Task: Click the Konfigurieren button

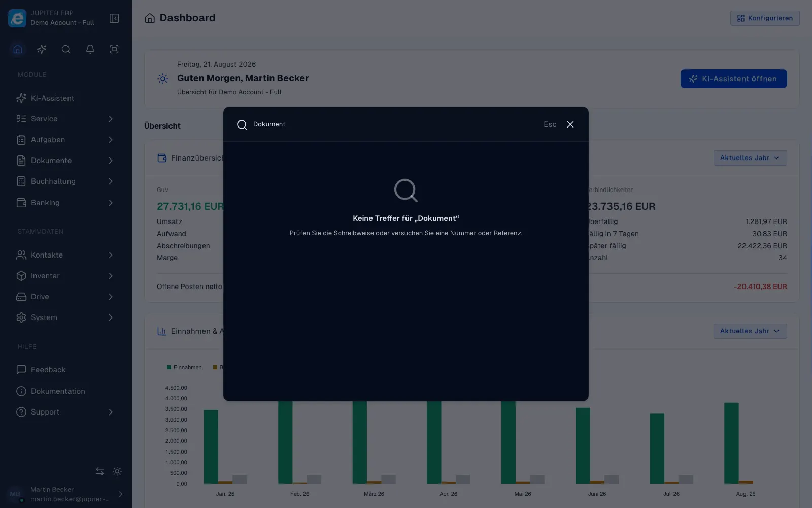Action: [x=765, y=18]
